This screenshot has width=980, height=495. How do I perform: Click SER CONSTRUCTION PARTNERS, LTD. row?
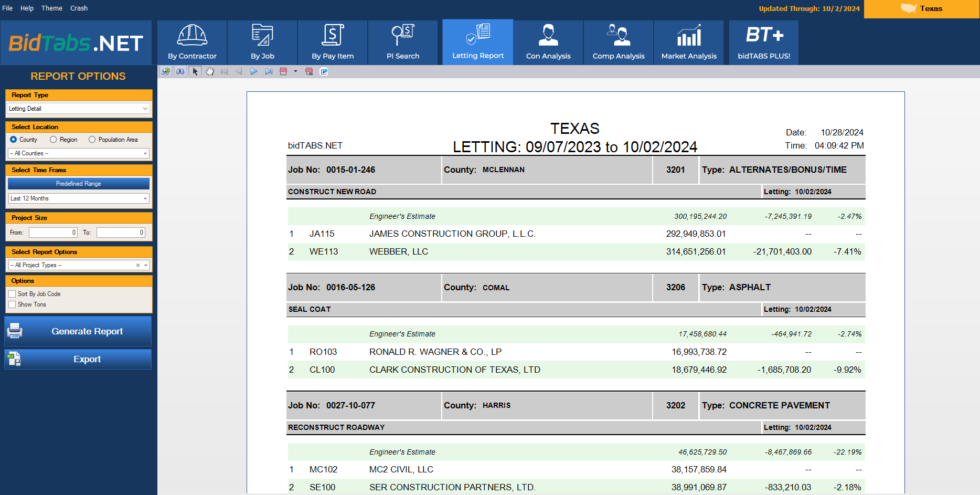coord(576,487)
